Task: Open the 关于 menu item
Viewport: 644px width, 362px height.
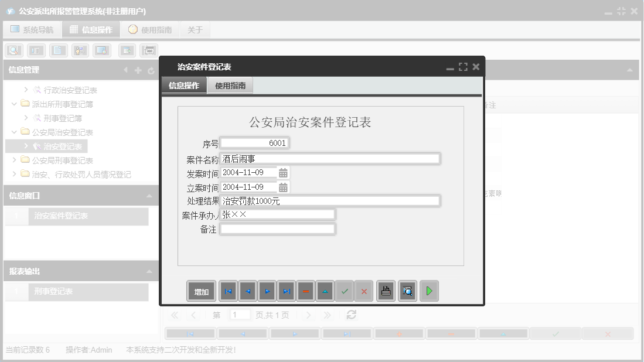Action: pos(195,30)
